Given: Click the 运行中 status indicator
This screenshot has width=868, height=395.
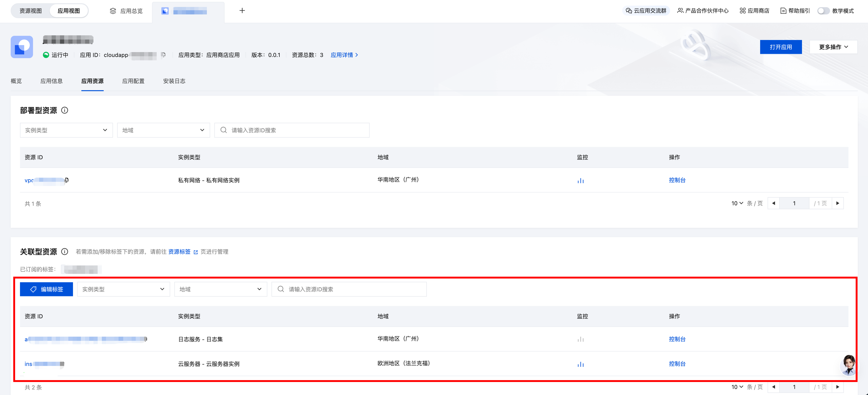Looking at the screenshot, I should coord(56,55).
